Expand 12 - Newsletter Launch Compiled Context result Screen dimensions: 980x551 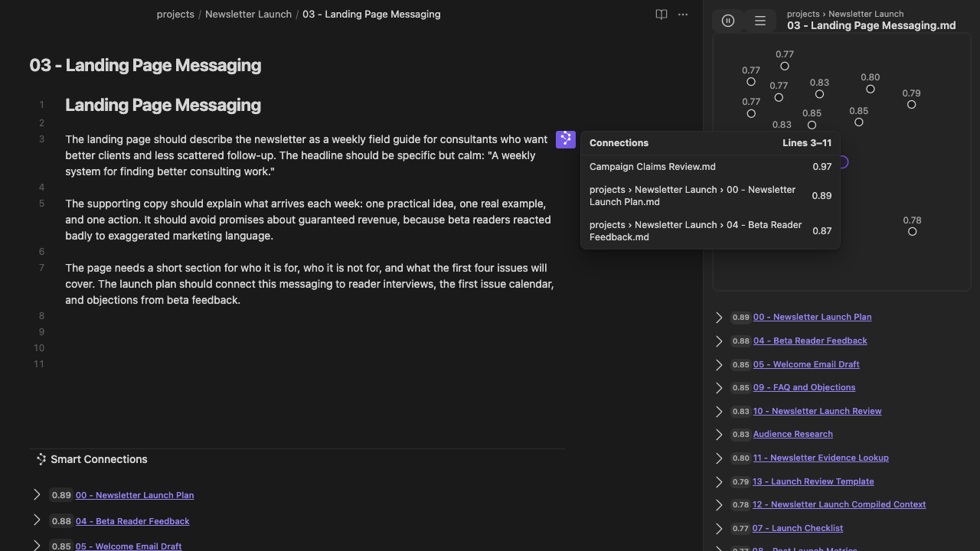click(x=719, y=505)
